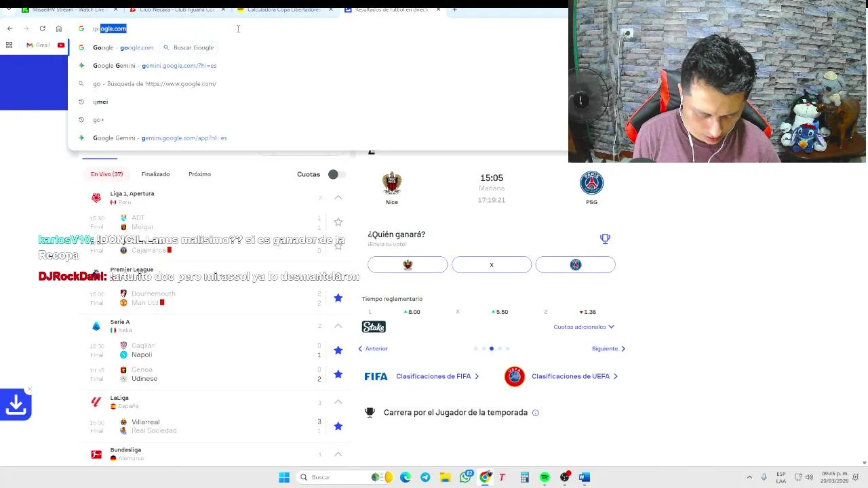Screen dimensions: 868x488
Task: Click the trophy icon beside ¿Quién ganará?
Action: click(x=605, y=239)
